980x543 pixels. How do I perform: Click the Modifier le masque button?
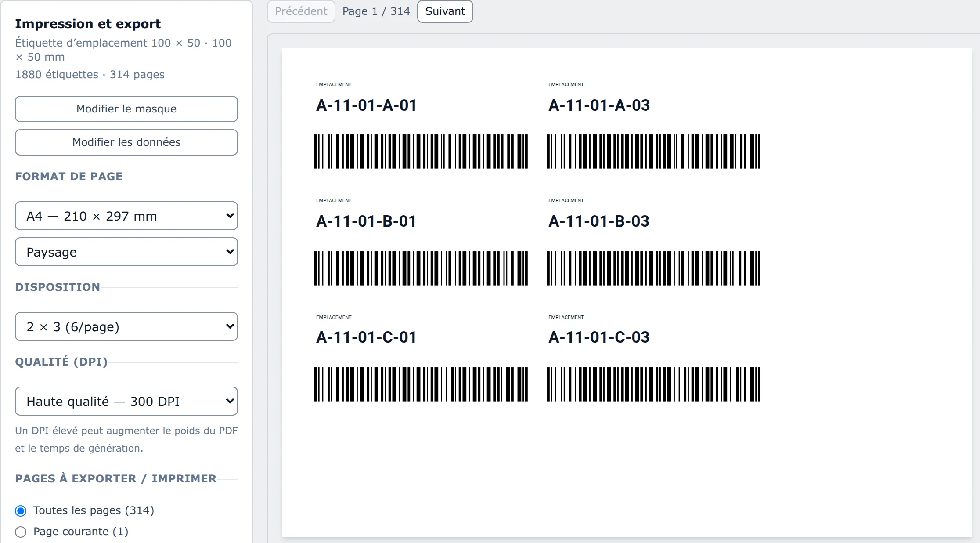coord(126,109)
